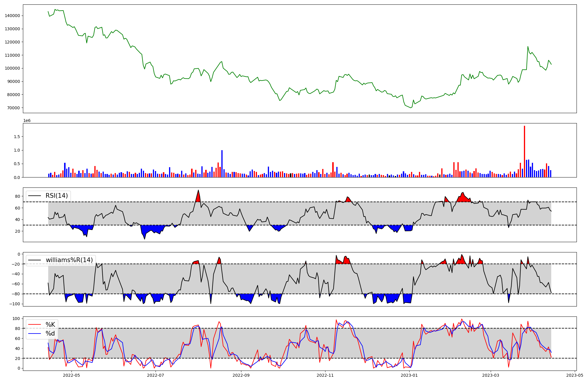Click the 2022-09 x-axis tick label

coord(241,375)
